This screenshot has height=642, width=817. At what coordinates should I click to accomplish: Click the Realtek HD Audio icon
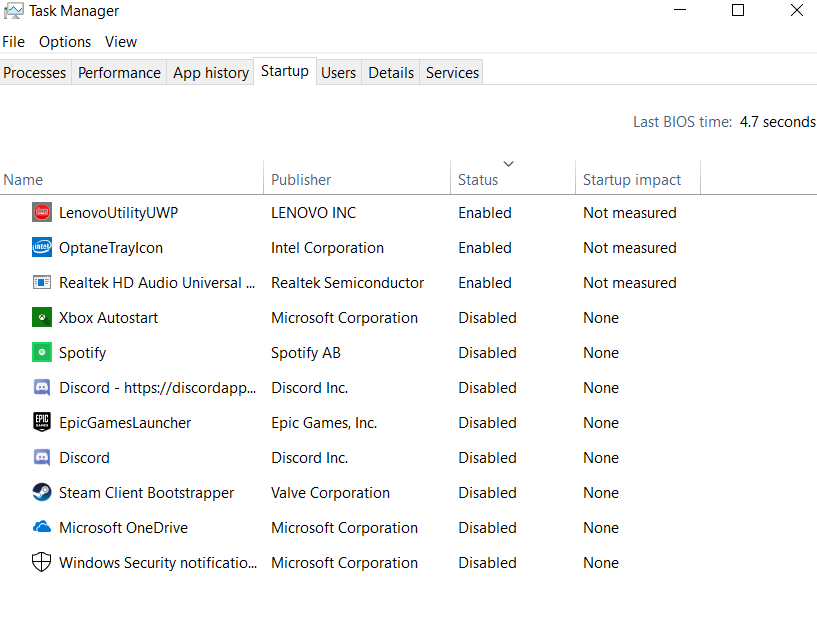click(42, 282)
